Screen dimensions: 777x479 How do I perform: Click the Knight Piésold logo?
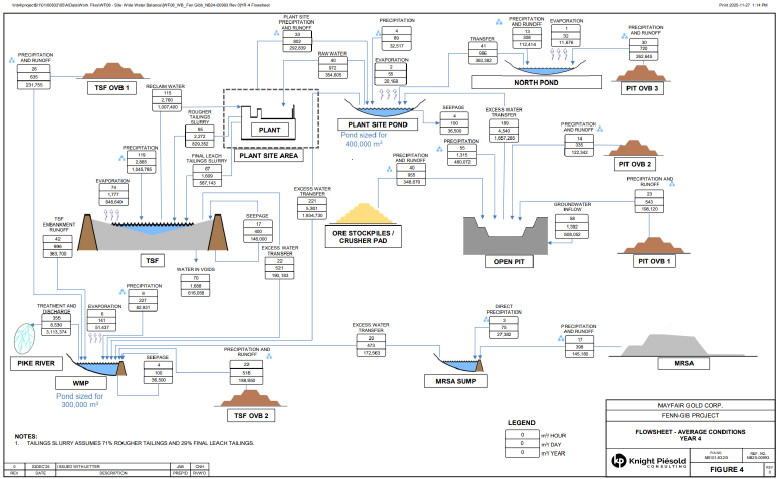pos(649,461)
